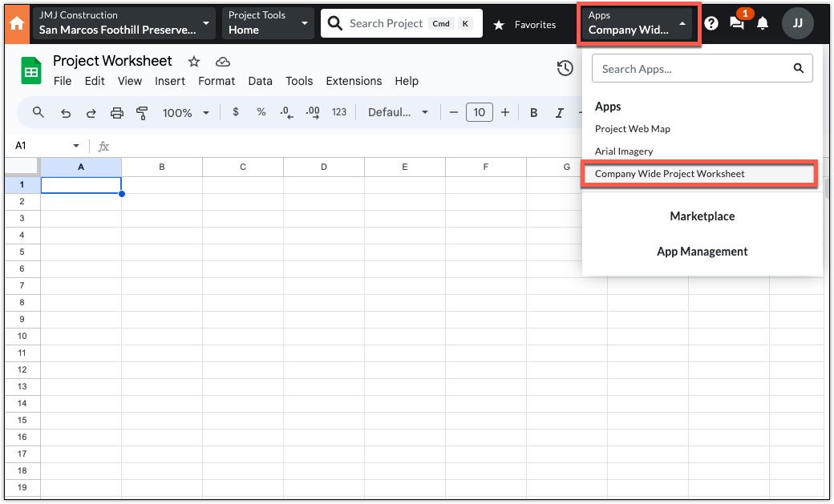Select column E header
The height and width of the screenshot is (504, 834).
[405, 167]
